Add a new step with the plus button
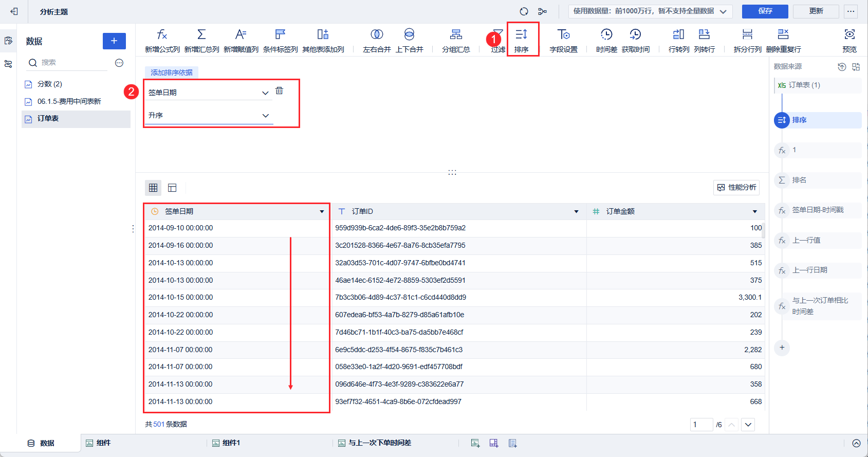868x457 pixels. pos(782,348)
